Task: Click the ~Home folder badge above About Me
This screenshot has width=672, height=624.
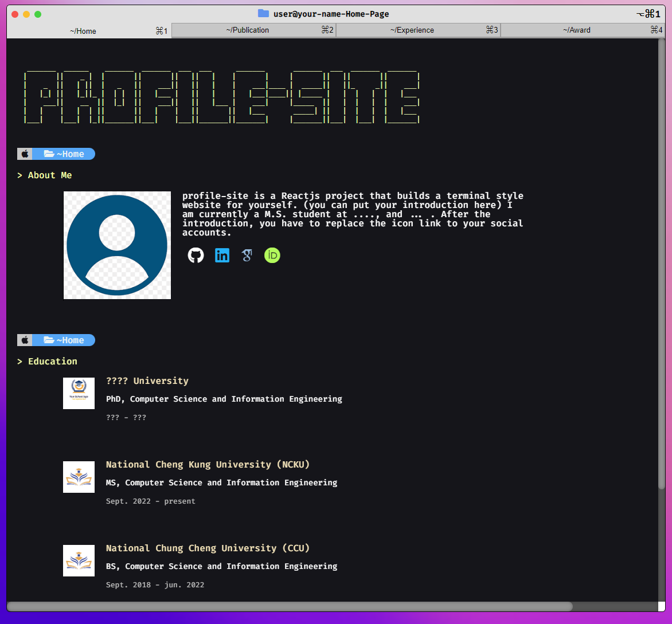Action: (64, 154)
